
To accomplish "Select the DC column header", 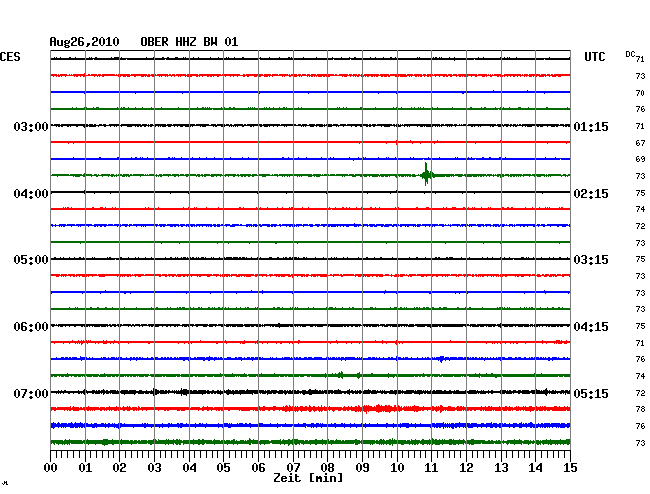I will tap(630, 54).
